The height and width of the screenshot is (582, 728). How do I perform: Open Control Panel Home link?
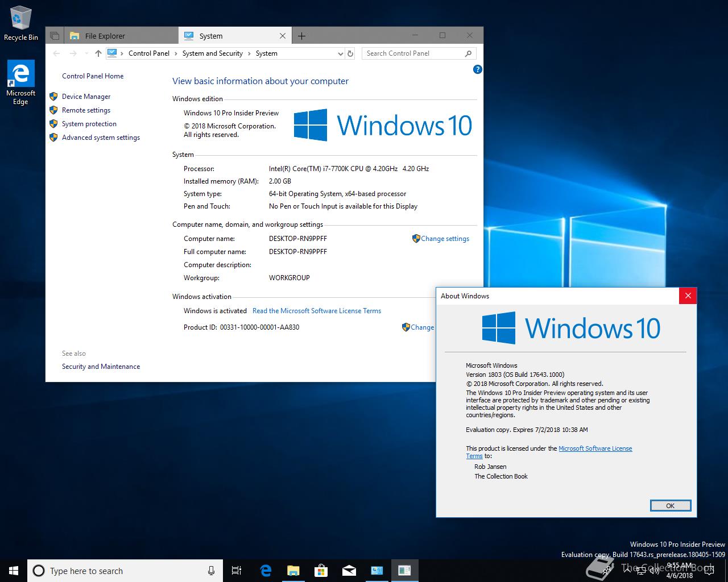pos(93,76)
